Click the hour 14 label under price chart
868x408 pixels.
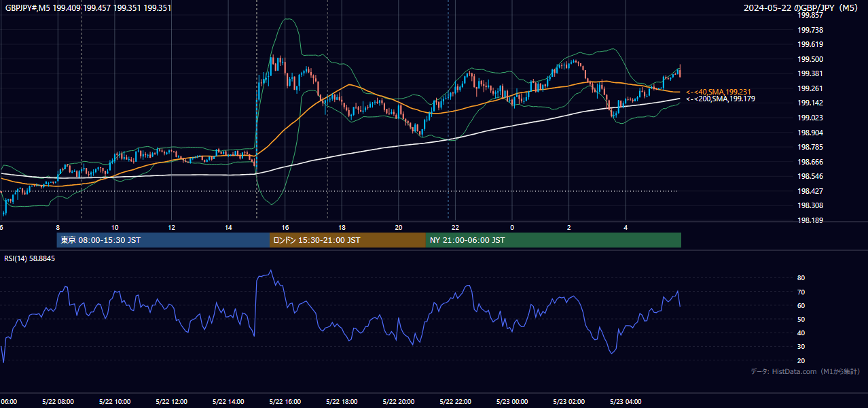(x=228, y=227)
